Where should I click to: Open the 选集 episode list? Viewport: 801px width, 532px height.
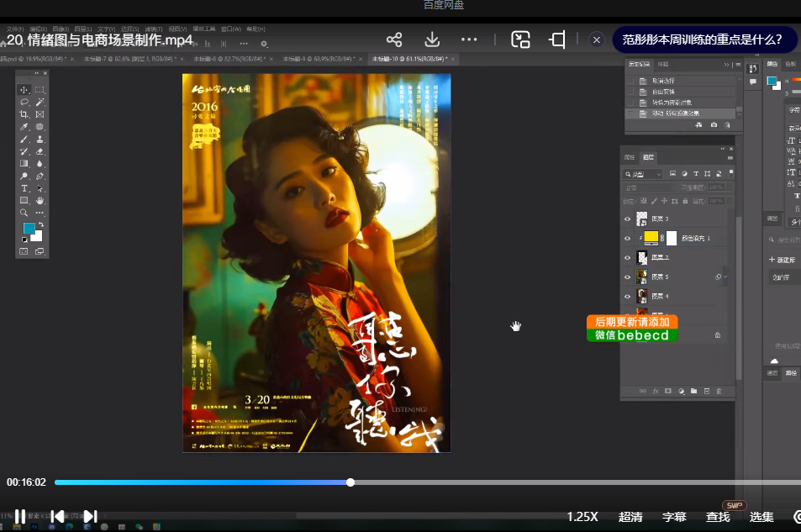761,517
